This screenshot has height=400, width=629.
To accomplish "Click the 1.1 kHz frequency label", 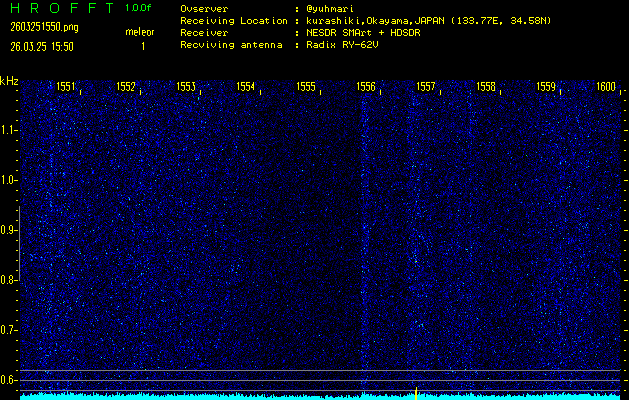I will click(x=8, y=130).
